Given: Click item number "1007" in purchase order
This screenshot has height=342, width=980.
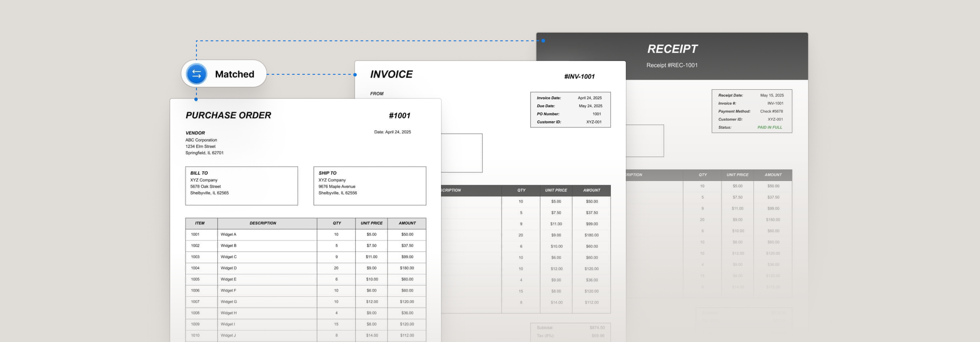Looking at the screenshot, I should [195, 302].
